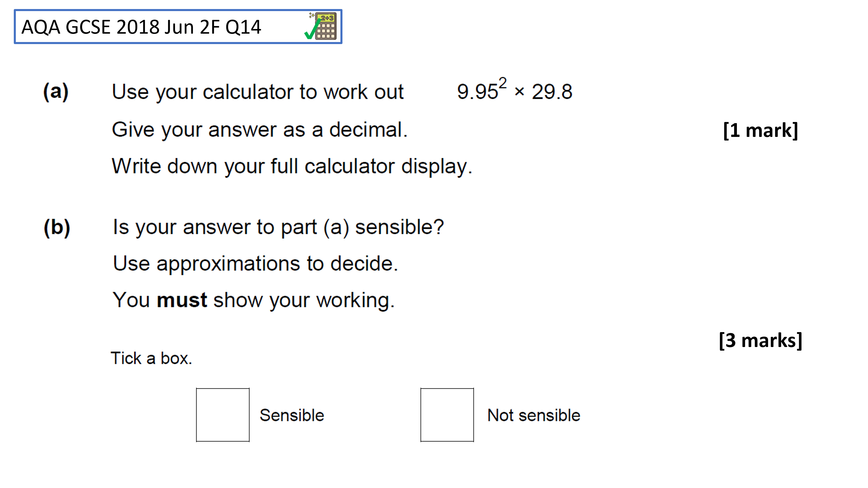Click 'Write down your full calculator display.' line
Image resolution: width=868 pixels, height=488 pixels.
pyautogui.click(x=292, y=167)
